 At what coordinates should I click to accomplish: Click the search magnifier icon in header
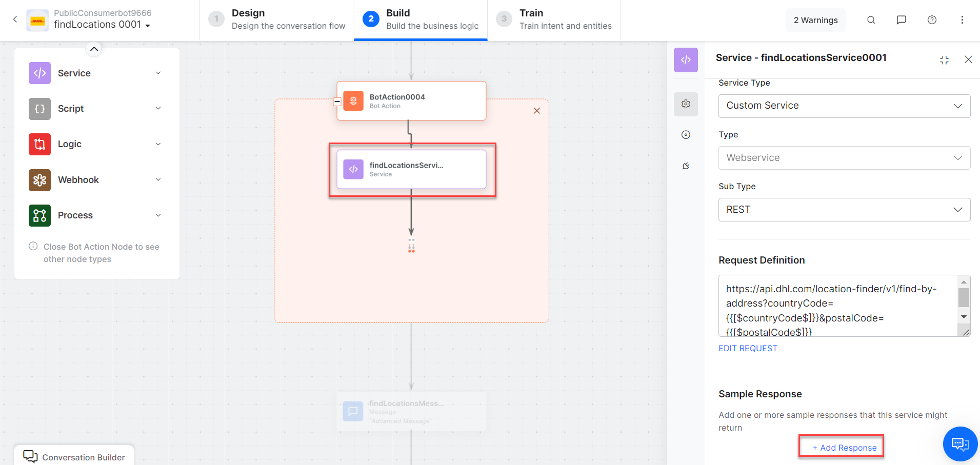tap(871, 20)
